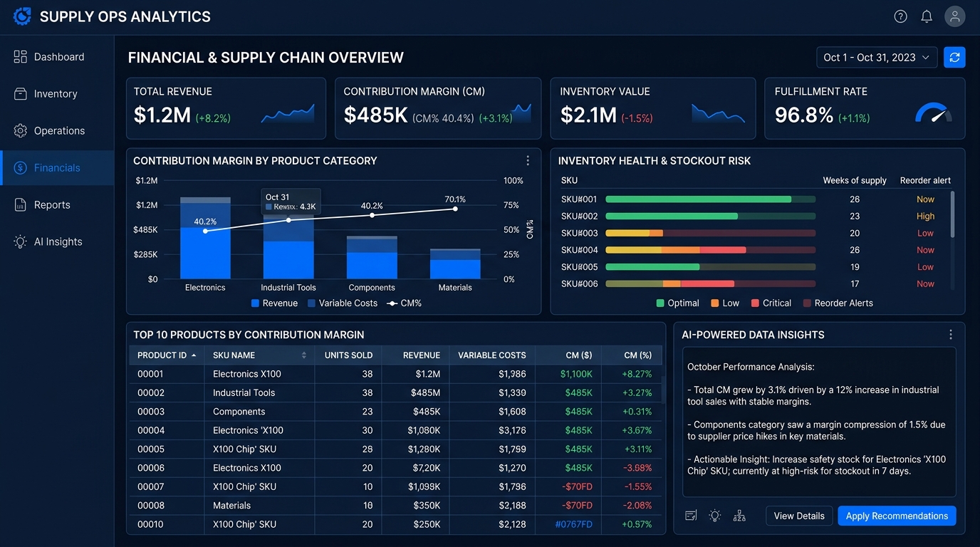Image resolution: width=980 pixels, height=547 pixels.
Task: Click the SKU Name column sort arrows
Action: (304, 355)
